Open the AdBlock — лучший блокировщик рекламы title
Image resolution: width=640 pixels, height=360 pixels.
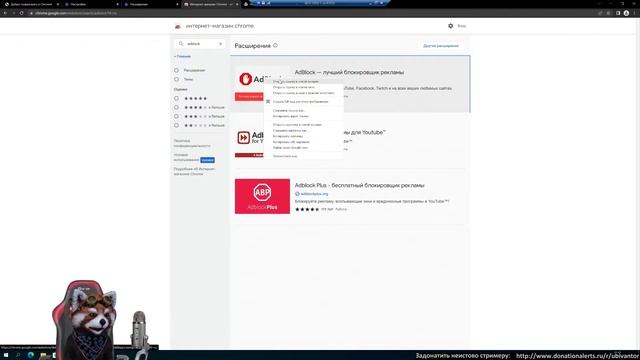coord(349,72)
